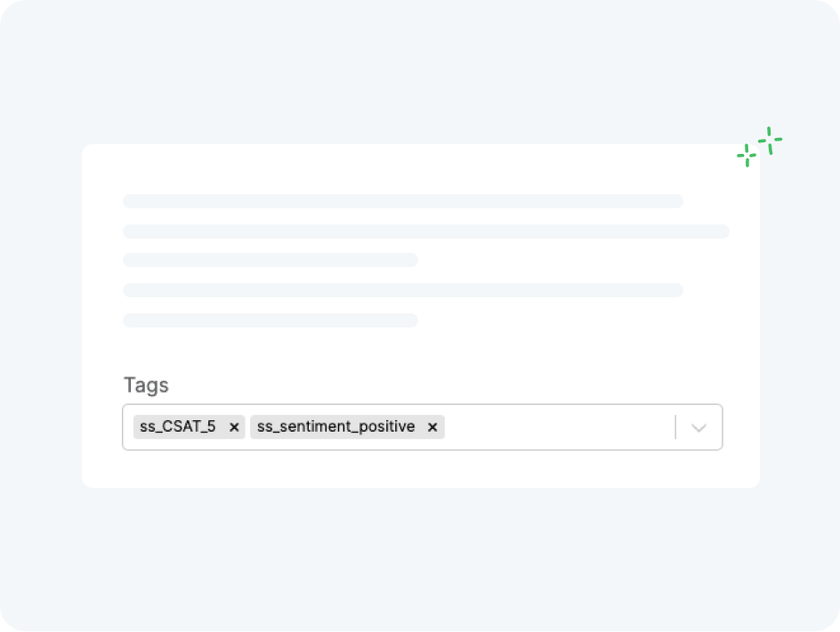Click blank card space below Tags field
Image resolution: width=840 pixels, height=632 pixels.
point(421,469)
